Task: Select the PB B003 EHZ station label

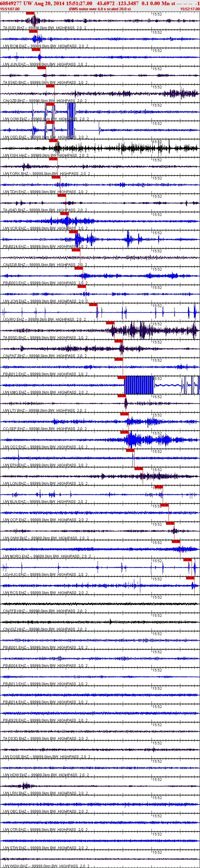Action: tap(45, 283)
